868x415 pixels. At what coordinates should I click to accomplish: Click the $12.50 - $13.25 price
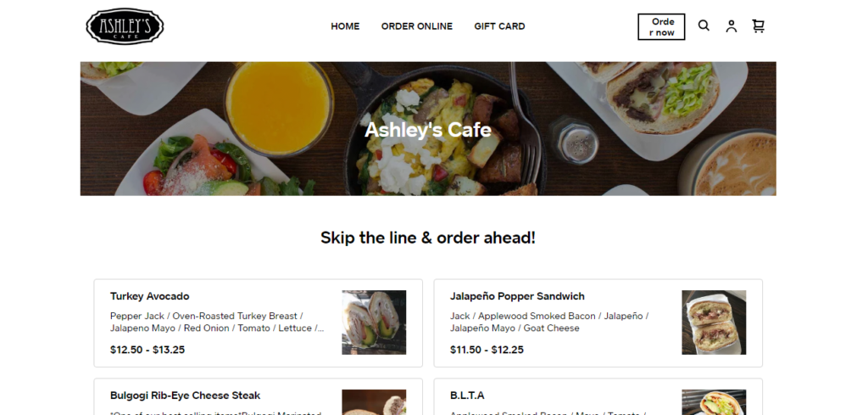[147, 350]
